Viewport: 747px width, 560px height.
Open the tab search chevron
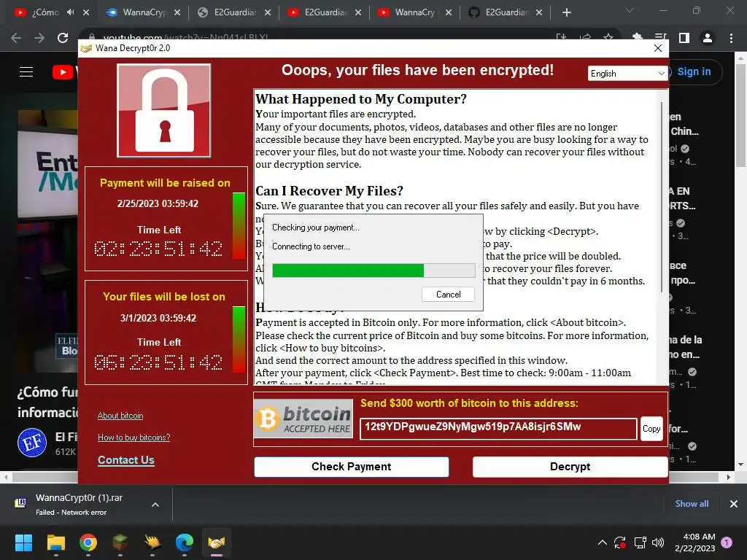pyautogui.click(x=630, y=10)
